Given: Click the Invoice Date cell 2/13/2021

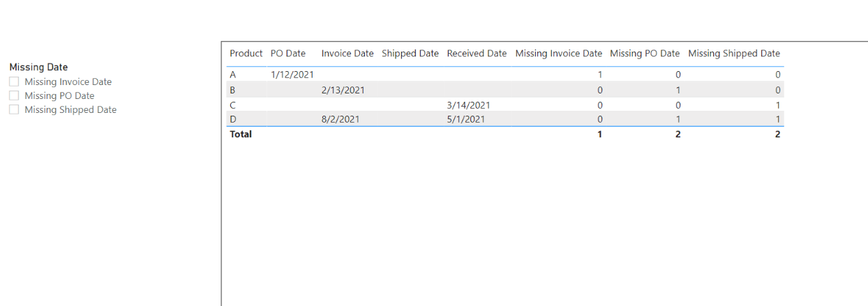Looking at the screenshot, I should 343,90.
